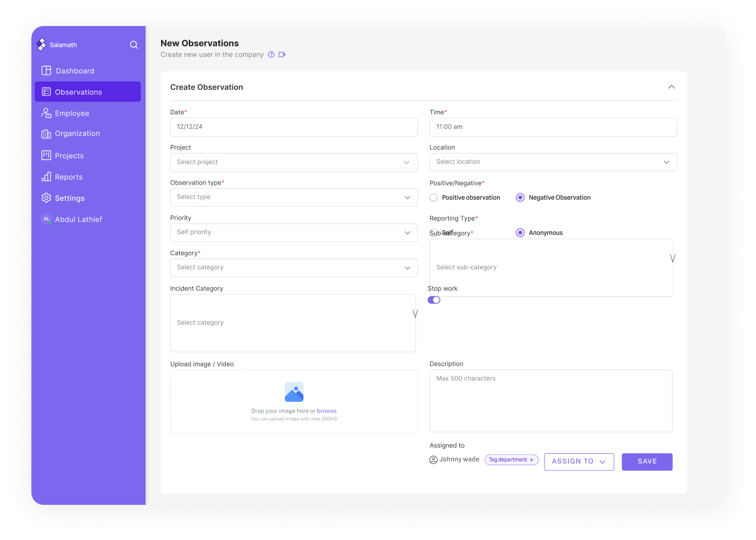Click the Employee icon in sidebar
The width and height of the screenshot is (756, 540).
point(46,113)
